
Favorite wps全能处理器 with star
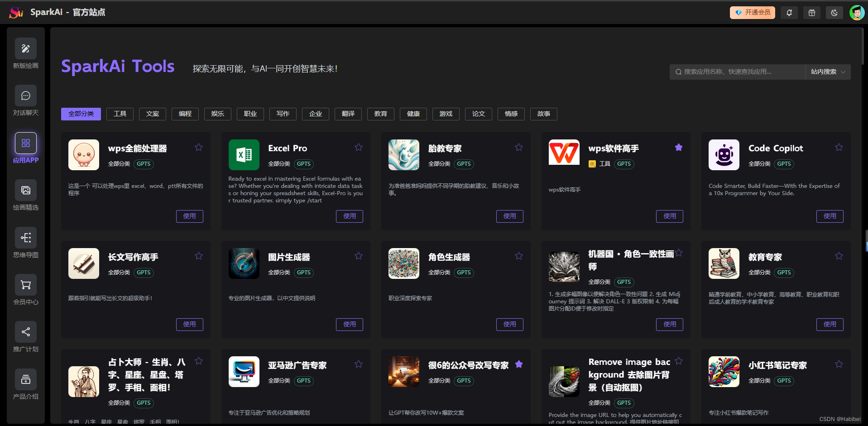(199, 147)
